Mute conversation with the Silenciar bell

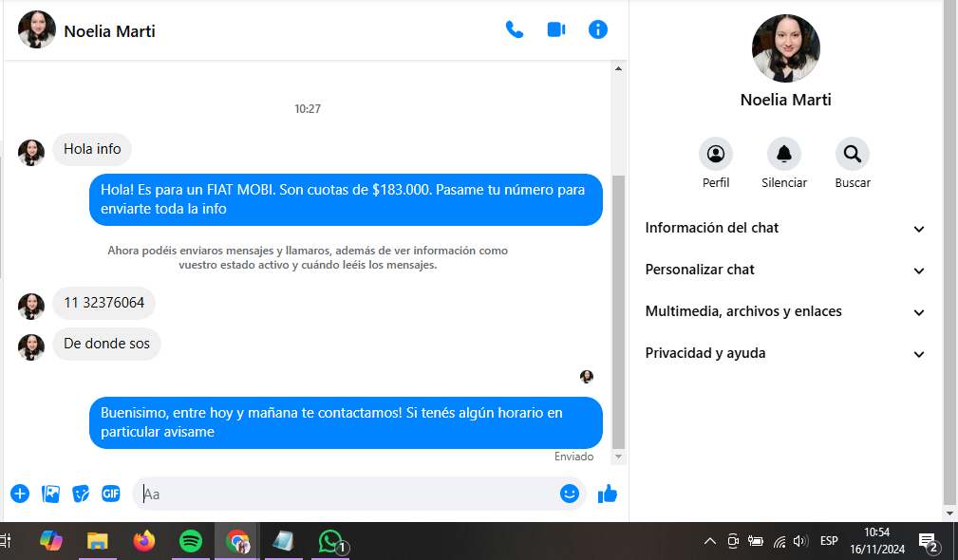point(784,154)
